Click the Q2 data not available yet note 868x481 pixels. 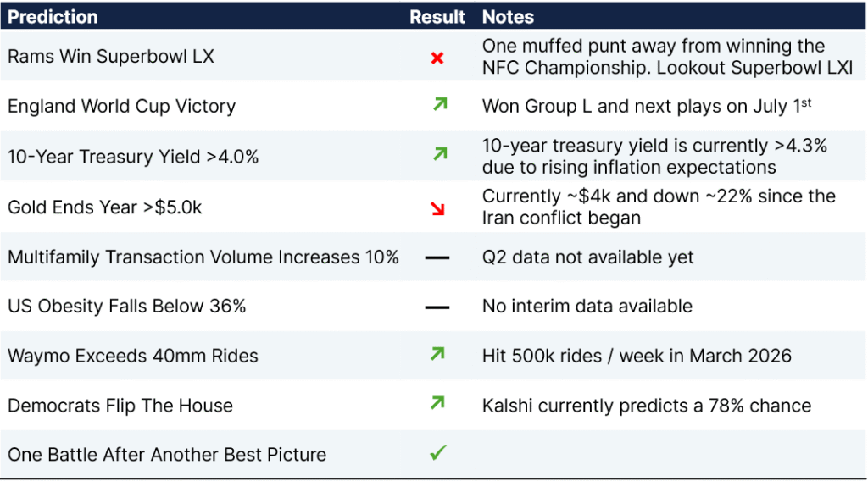(x=587, y=257)
